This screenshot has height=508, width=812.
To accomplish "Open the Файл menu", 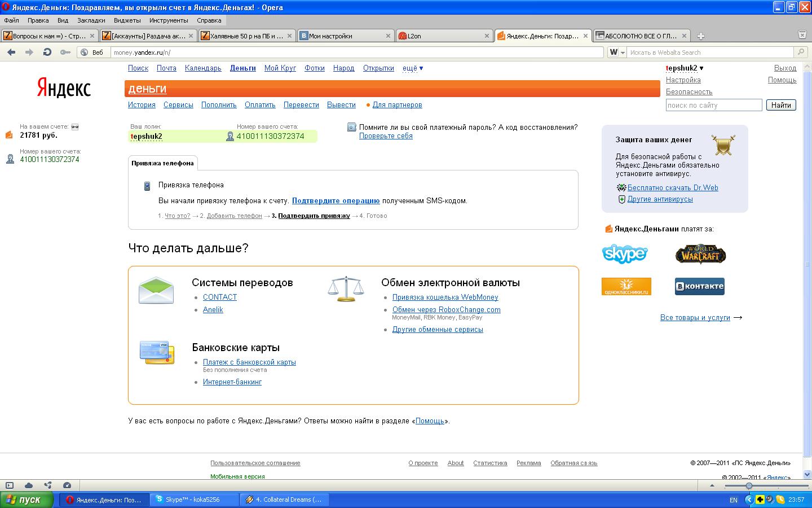I will click(11, 20).
